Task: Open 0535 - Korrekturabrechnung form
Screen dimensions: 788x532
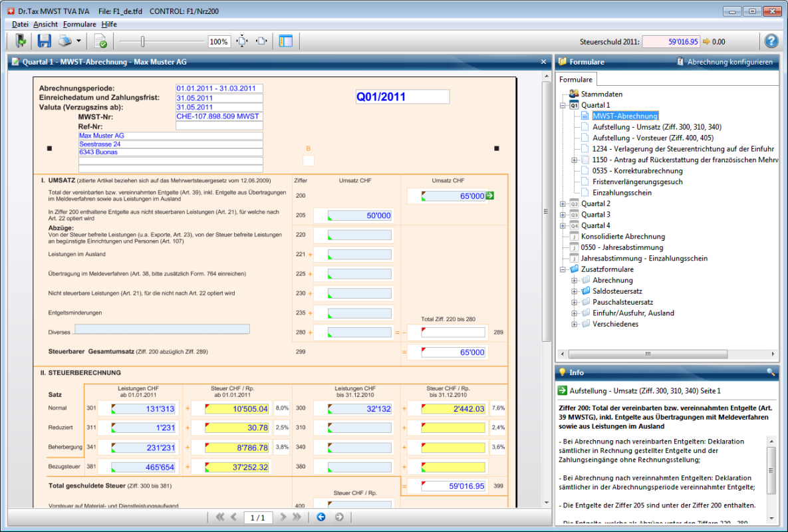Action: (x=637, y=171)
